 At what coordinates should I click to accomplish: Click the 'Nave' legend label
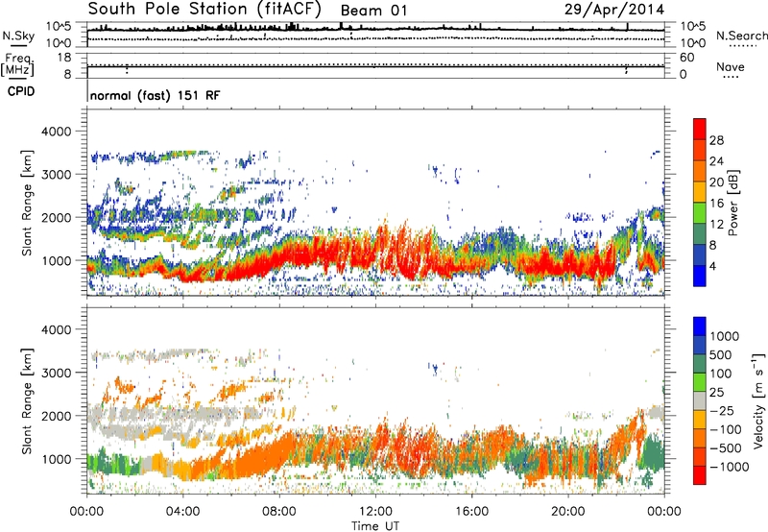click(731, 66)
